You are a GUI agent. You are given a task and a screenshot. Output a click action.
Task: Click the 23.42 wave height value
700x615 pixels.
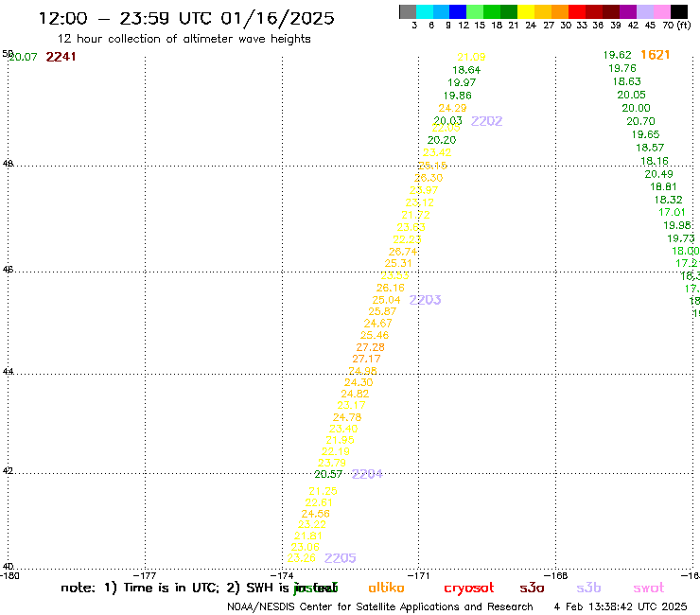tap(437, 152)
